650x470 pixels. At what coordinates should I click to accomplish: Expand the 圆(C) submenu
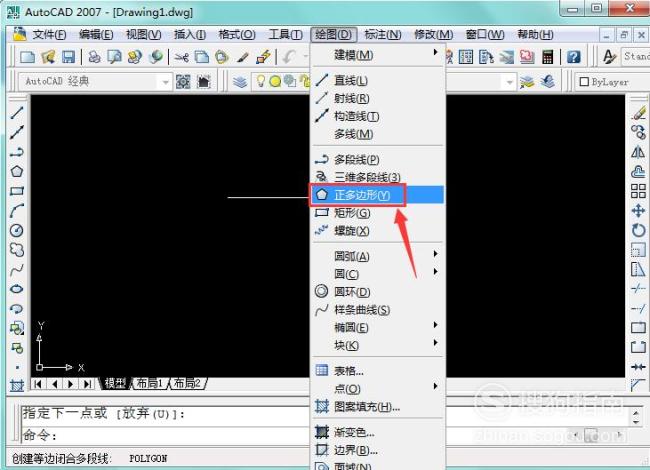coord(378,274)
